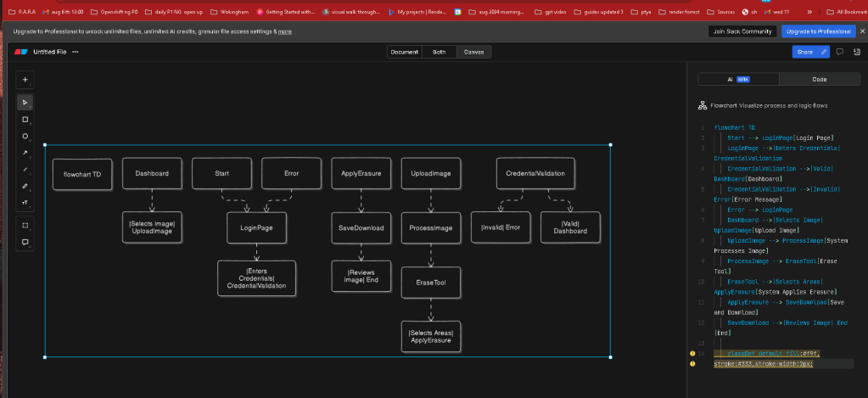
Task: Switch to Canvas view tab
Action: (473, 52)
